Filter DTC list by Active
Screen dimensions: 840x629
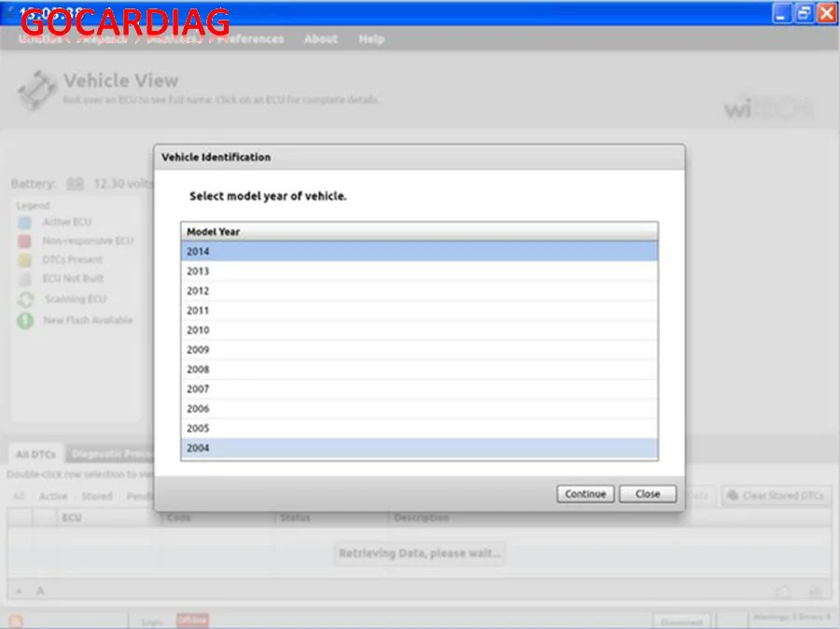coord(53,496)
